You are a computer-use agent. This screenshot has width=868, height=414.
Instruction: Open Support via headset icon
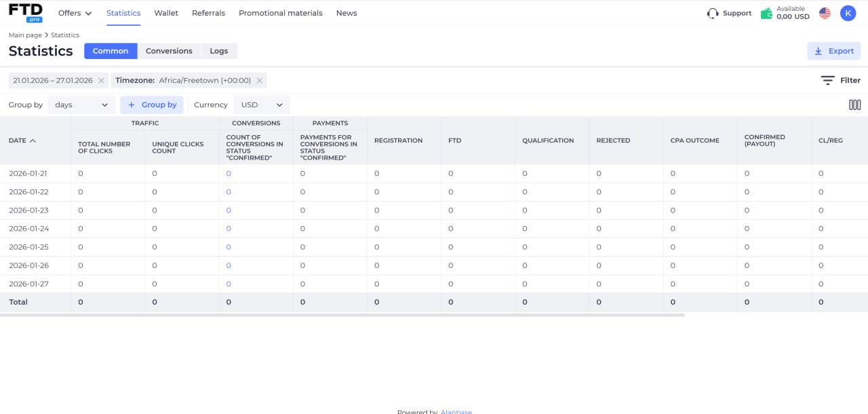[713, 13]
